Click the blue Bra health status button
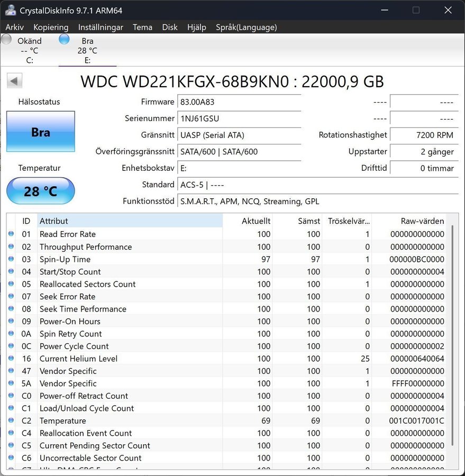This screenshot has width=465, height=476. (41, 132)
